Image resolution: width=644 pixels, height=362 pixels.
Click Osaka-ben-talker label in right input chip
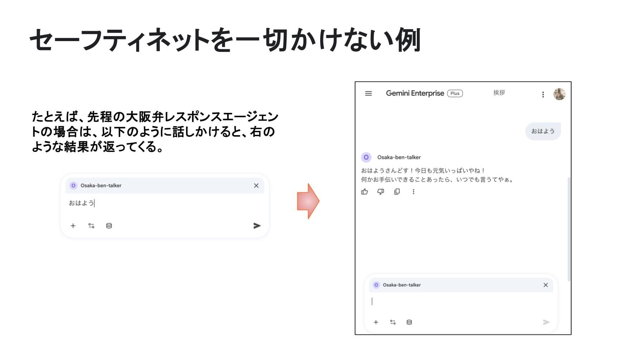coord(402,285)
